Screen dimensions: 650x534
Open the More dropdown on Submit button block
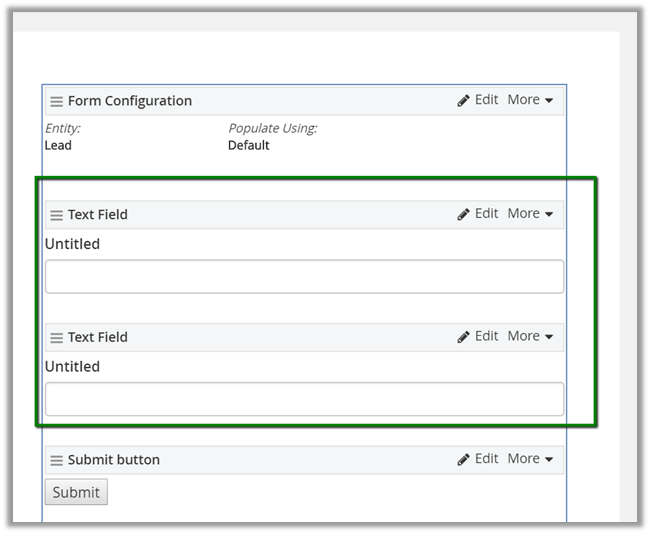coord(530,459)
